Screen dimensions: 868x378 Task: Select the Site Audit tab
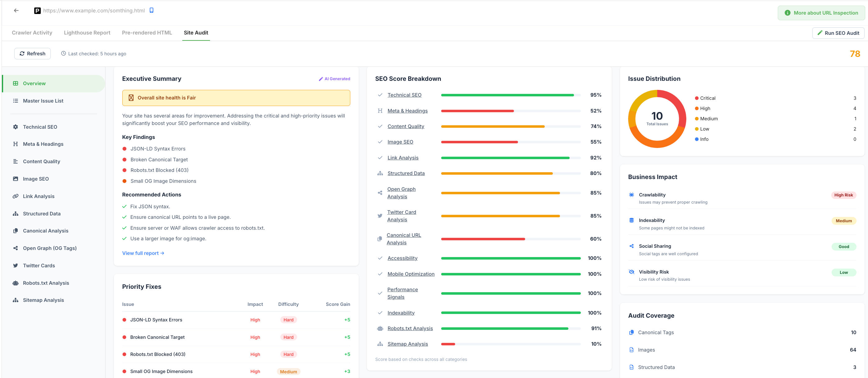click(196, 33)
